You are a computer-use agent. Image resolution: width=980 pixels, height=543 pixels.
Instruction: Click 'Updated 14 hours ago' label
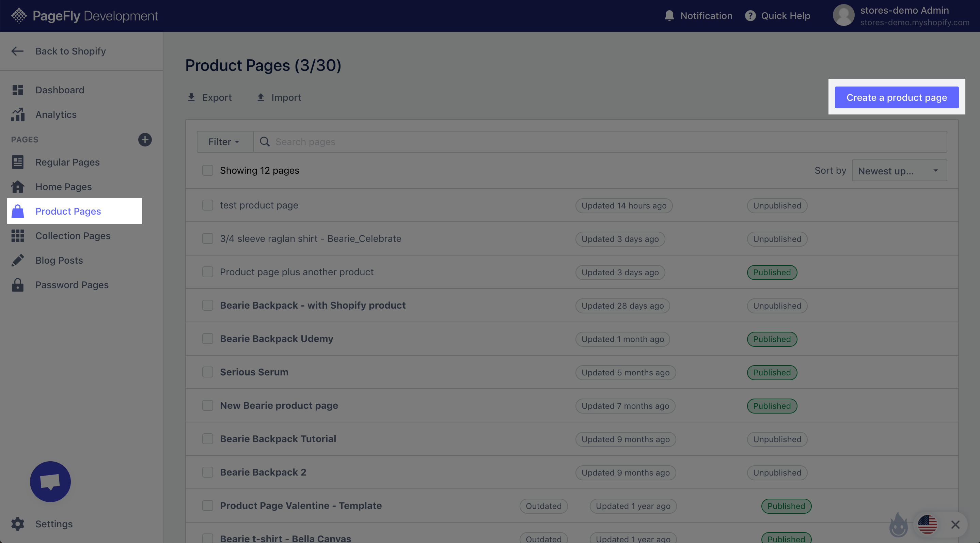click(623, 205)
